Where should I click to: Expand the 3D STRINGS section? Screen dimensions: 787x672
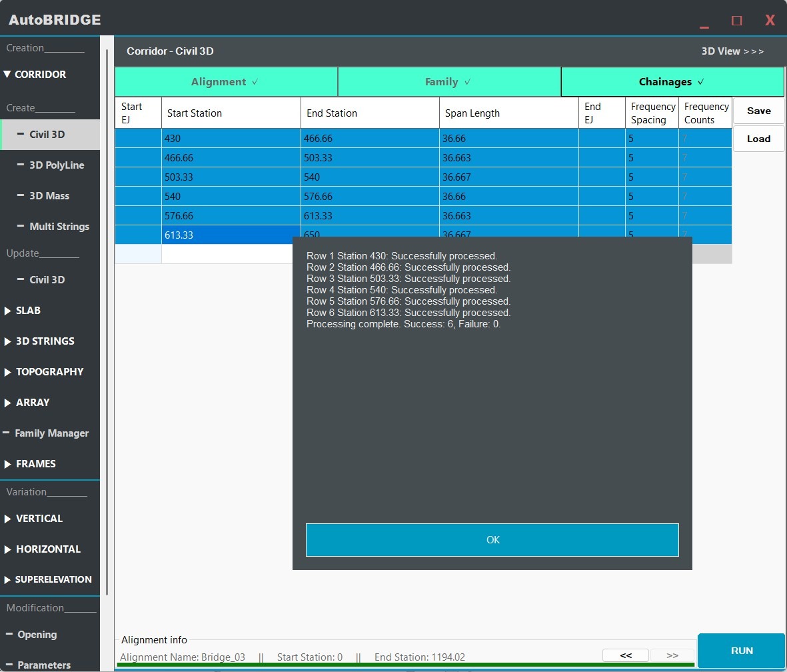tap(44, 341)
